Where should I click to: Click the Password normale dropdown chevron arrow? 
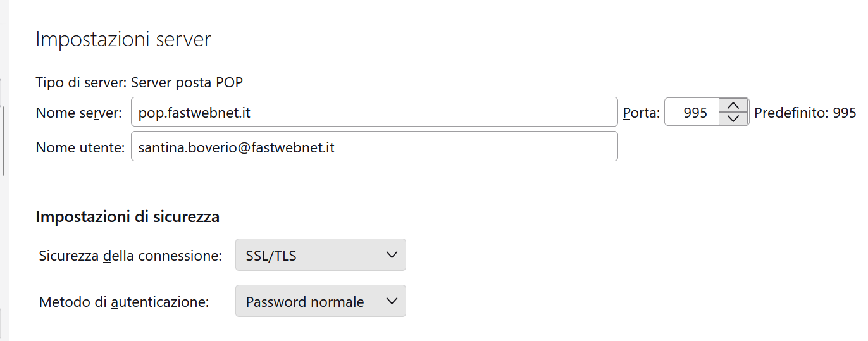pos(392,301)
